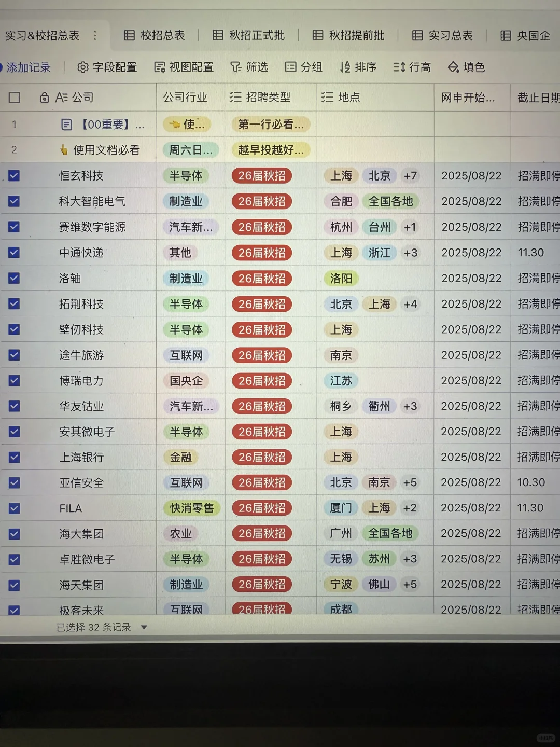Uncheck the 拓荆科技 row checkbox

pos(14,303)
